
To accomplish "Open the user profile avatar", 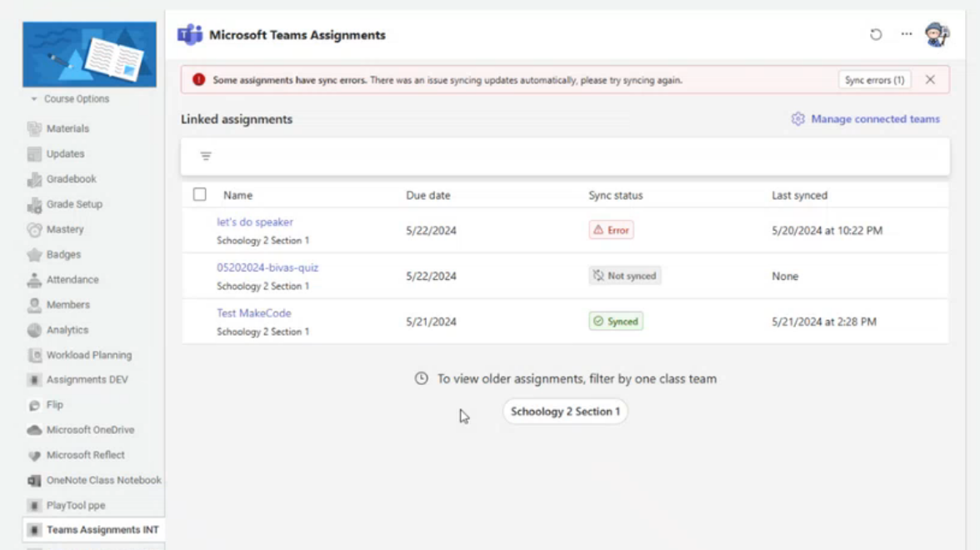I will tap(937, 33).
